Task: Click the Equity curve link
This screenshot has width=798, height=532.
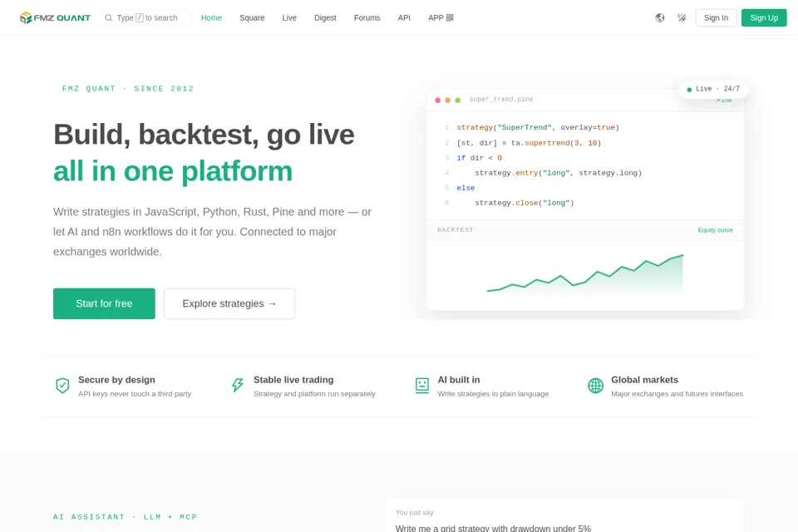Action: (715, 230)
